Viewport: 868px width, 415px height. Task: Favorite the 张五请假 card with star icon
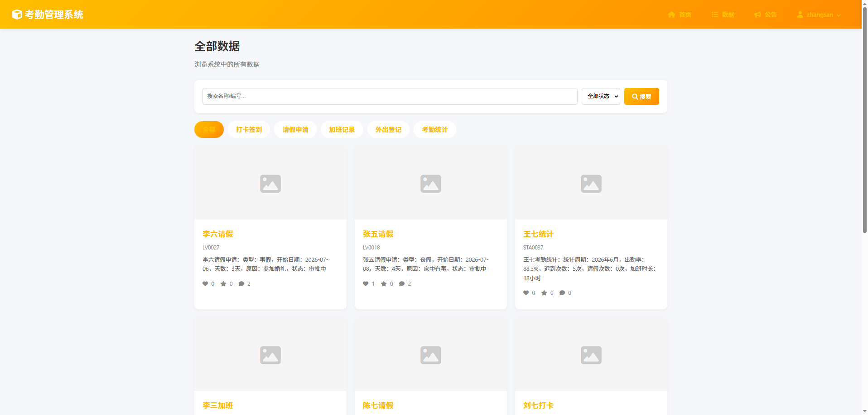[384, 284]
